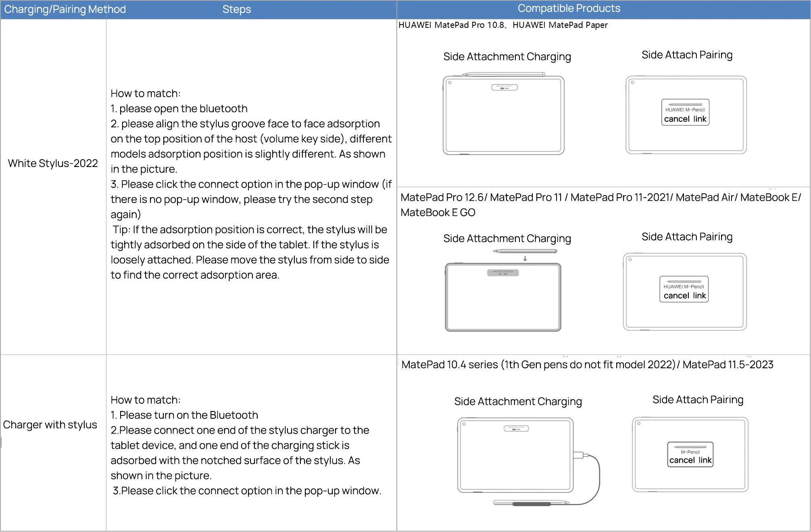Click the battery pill in the MatePad Pro 10.8 charging tablet
The image size is (811, 532).
pyautogui.click(x=504, y=88)
